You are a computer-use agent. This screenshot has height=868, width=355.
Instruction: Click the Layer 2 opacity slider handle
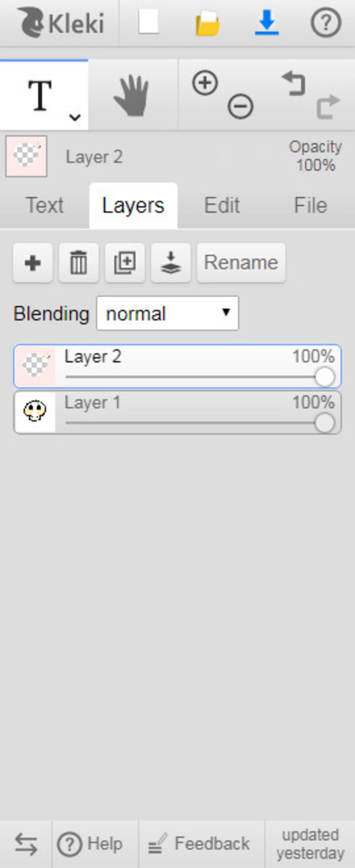pyautogui.click(x=324, y=377)
